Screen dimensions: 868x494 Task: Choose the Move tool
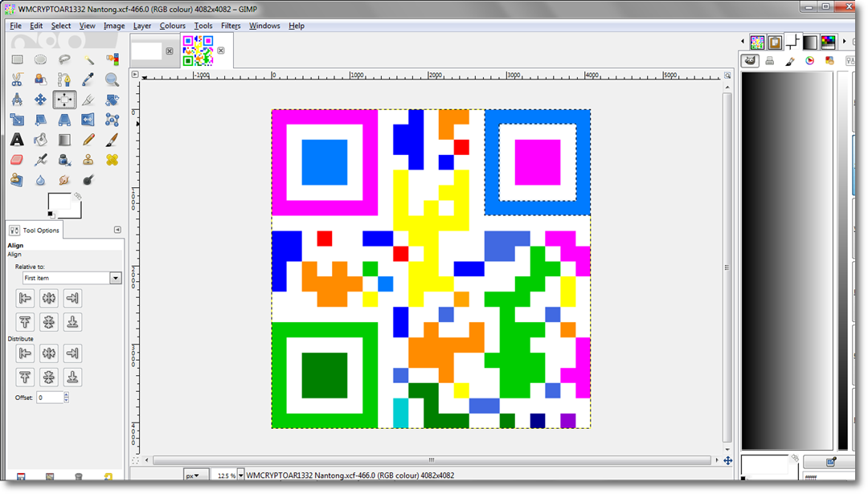pyautogui.click(x=40, y=100)
